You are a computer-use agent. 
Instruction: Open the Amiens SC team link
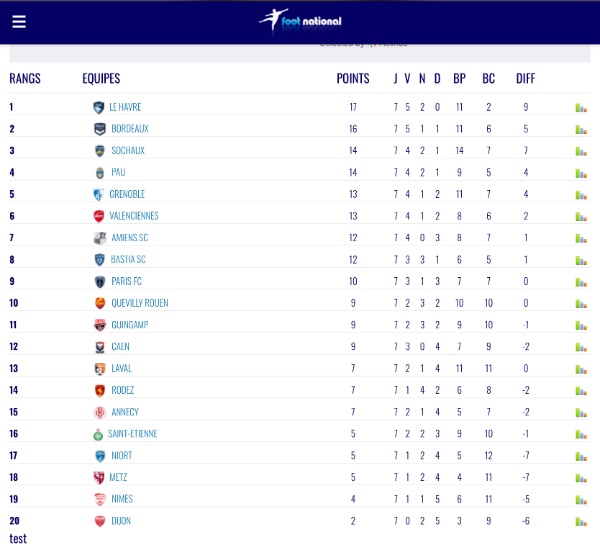(x=130, y=238)
